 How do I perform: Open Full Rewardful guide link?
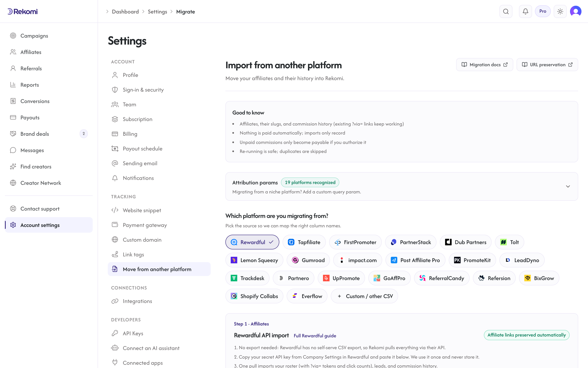click(x=315, y=336)
